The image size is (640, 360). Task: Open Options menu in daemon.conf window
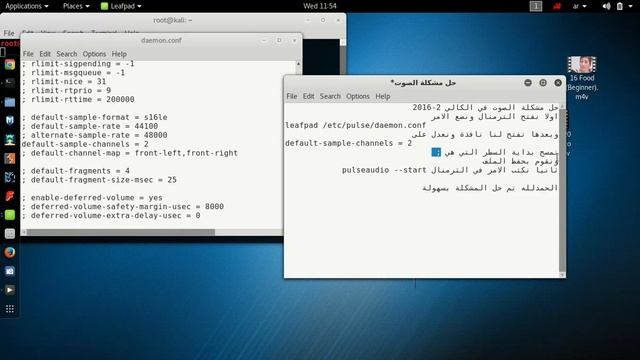[94, 54]
